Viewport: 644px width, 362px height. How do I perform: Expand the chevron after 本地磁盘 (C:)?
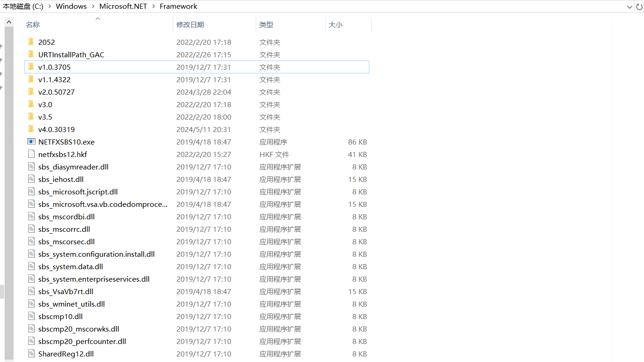(x=49, y=6)
